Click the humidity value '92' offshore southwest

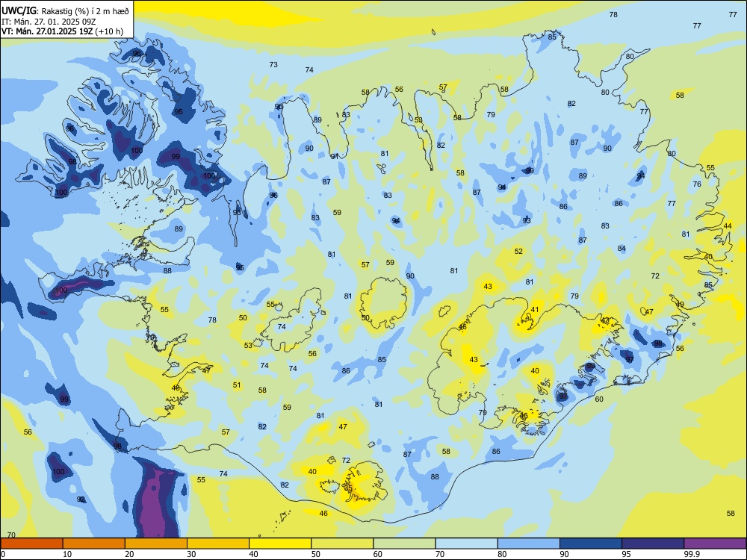81,500
